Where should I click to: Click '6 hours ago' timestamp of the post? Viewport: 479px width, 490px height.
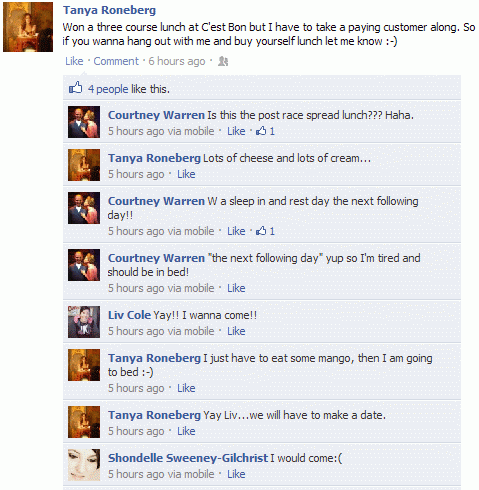[x=177, y=61]
